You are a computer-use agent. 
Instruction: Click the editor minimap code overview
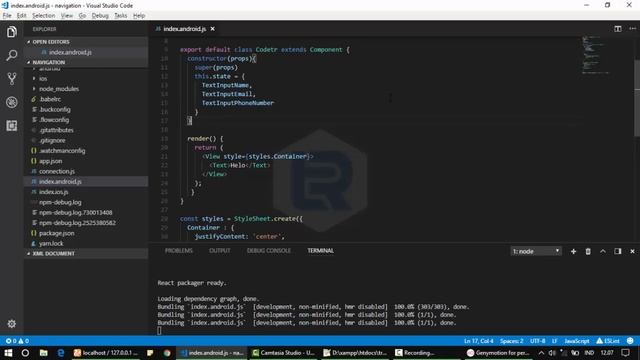pyautogui.click(x=596, y=55)
